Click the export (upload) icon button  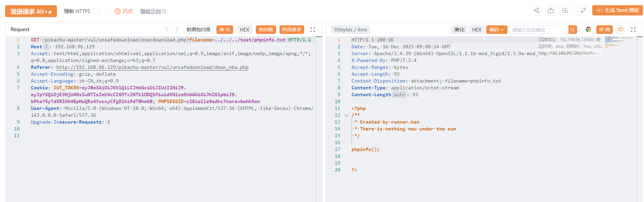pos(551,11)
